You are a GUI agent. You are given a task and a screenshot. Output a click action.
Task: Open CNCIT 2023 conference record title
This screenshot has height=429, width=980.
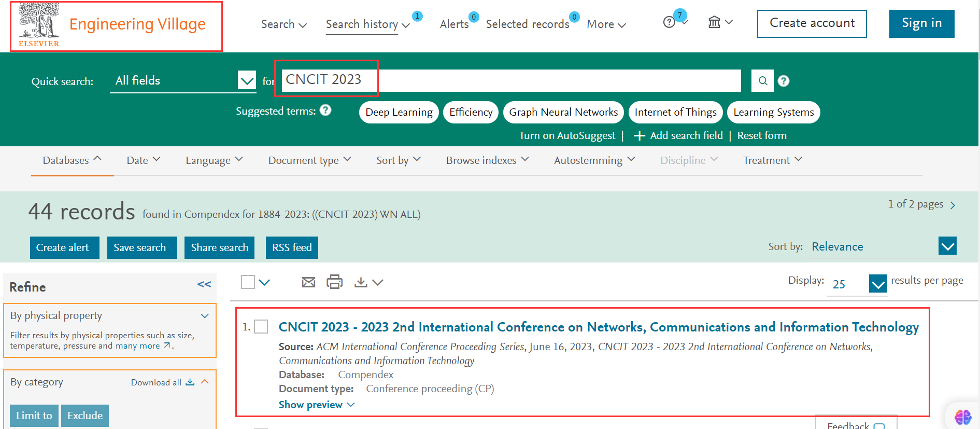click(599, 327)
